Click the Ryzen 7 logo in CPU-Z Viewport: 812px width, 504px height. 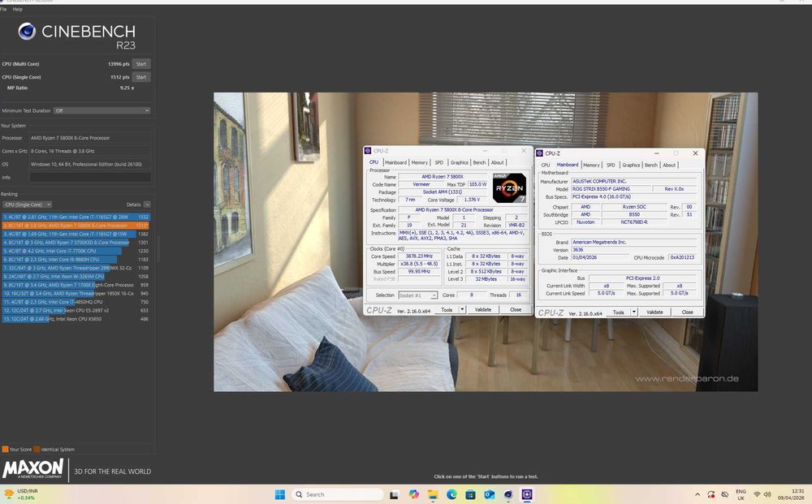click(x=509, y=187)
